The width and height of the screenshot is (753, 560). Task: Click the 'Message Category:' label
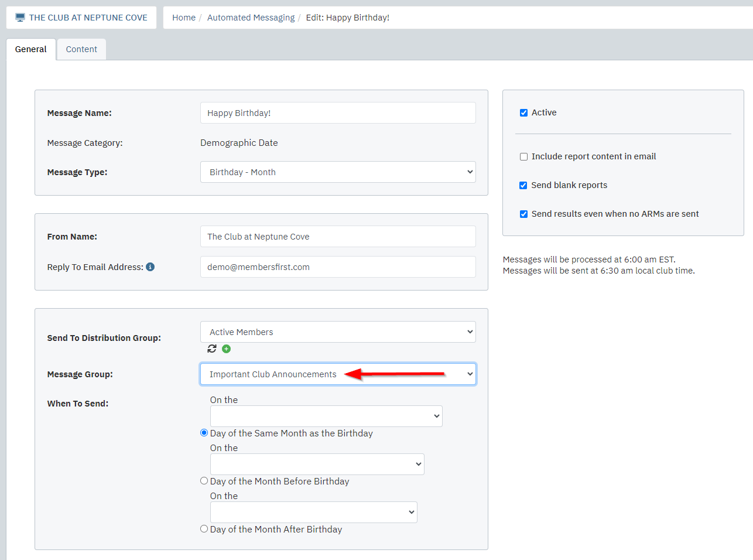pos(85,143)
